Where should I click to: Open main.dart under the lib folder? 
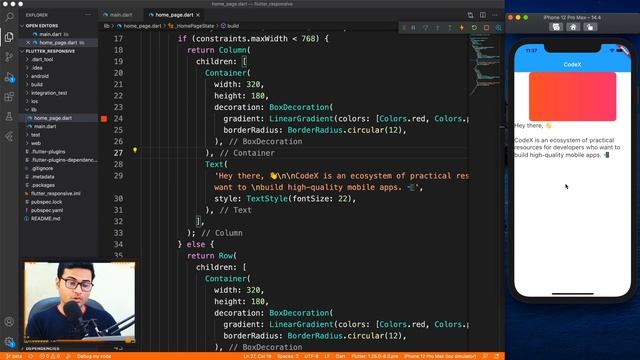[x=45, y=127]
